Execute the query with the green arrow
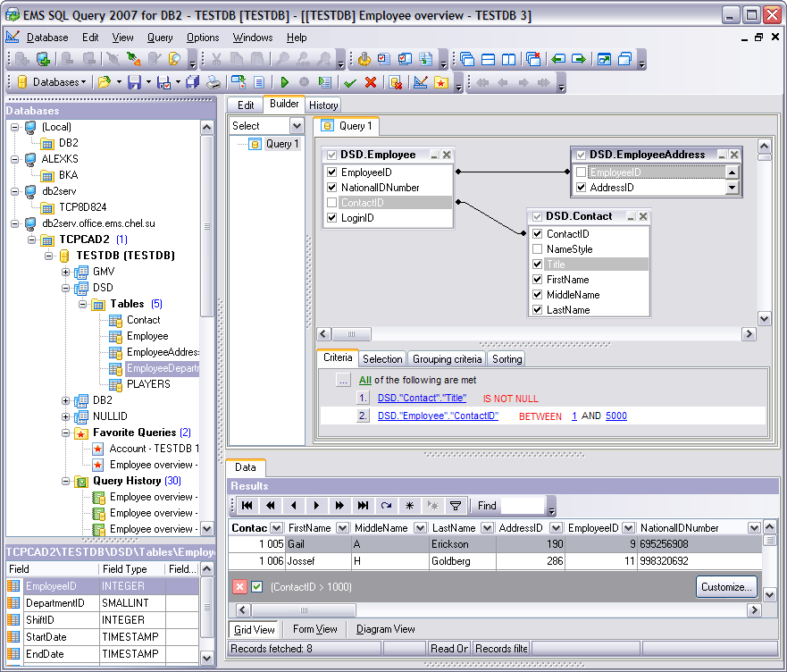This screenshot has height=672, width=787. point(284,81)
